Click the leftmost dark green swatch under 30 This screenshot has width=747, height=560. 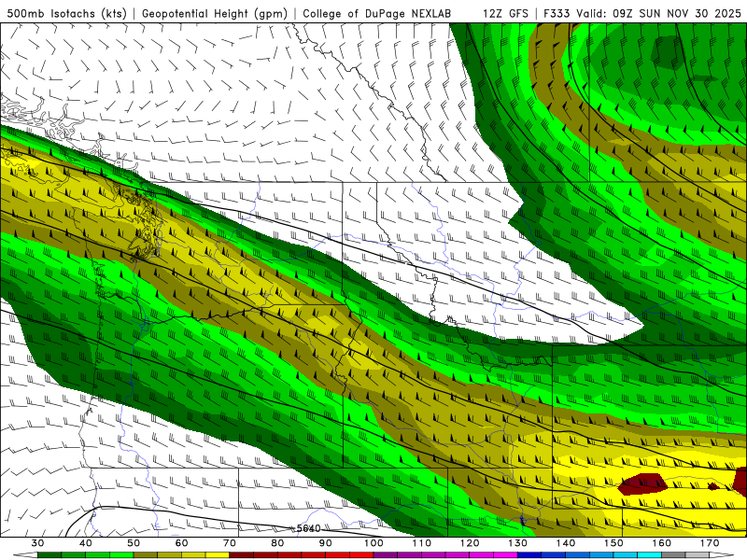pyautogui.click(x=49, y=555)
